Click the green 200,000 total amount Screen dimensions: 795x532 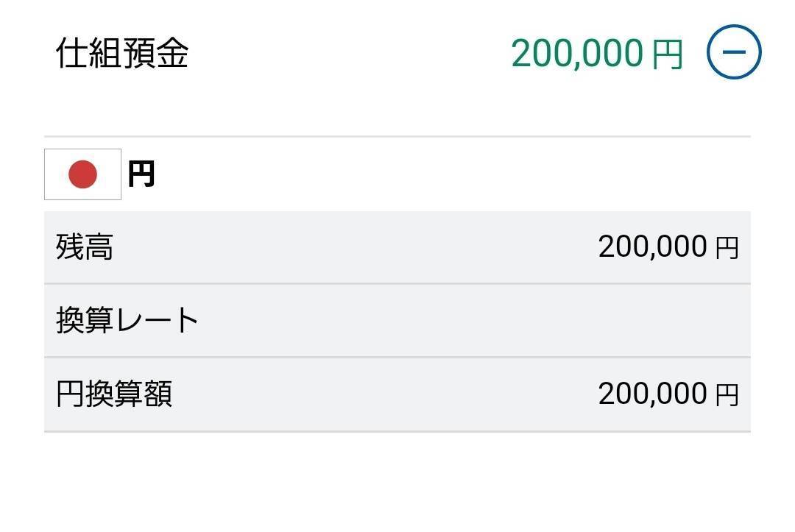coord(578,53)
